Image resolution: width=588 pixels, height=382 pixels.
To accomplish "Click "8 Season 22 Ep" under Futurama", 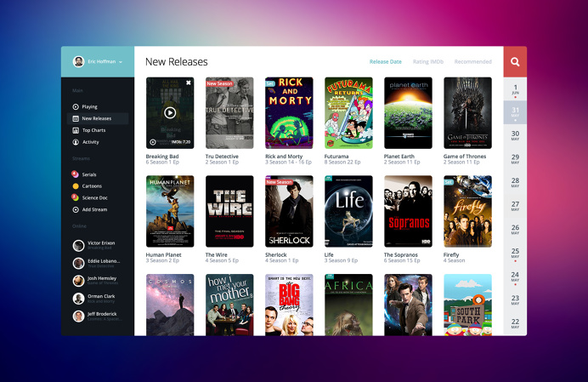I will pyautogui.click(x=342, y=162).
